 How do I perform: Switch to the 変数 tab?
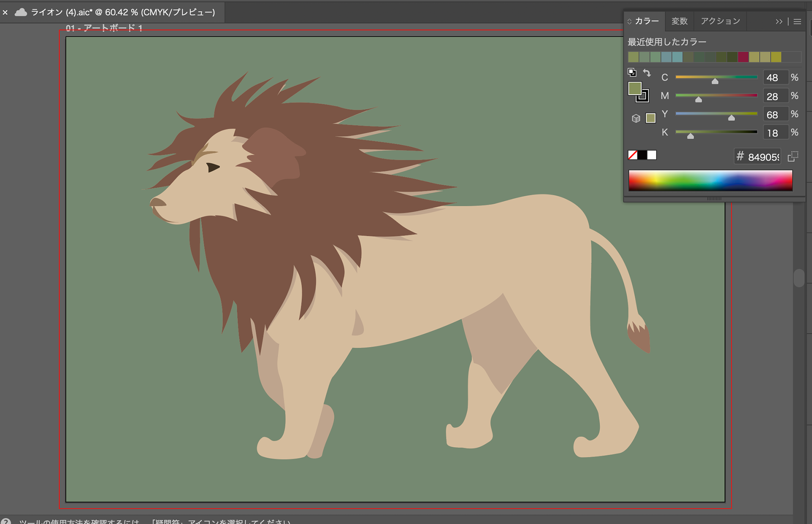point(679,21)
